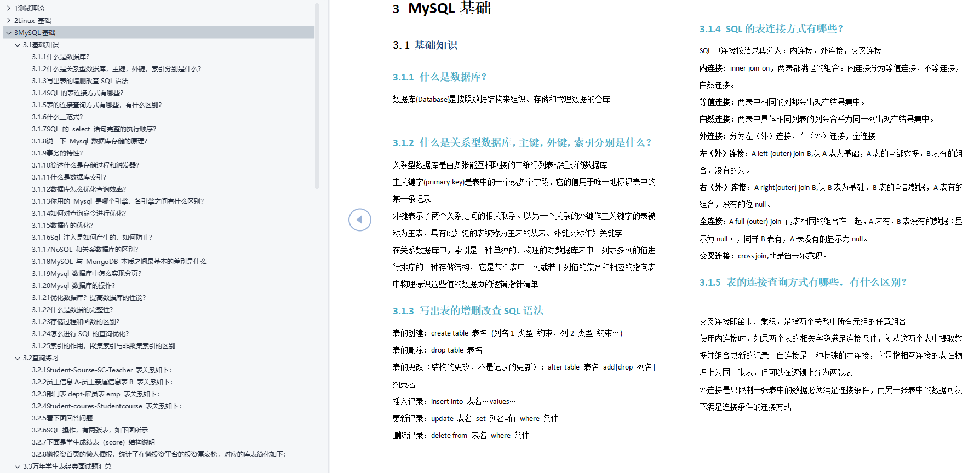Open 3.1.16Sql 注入是如何产生的 bookmark
980x473 pixels.
coord(92,237)
